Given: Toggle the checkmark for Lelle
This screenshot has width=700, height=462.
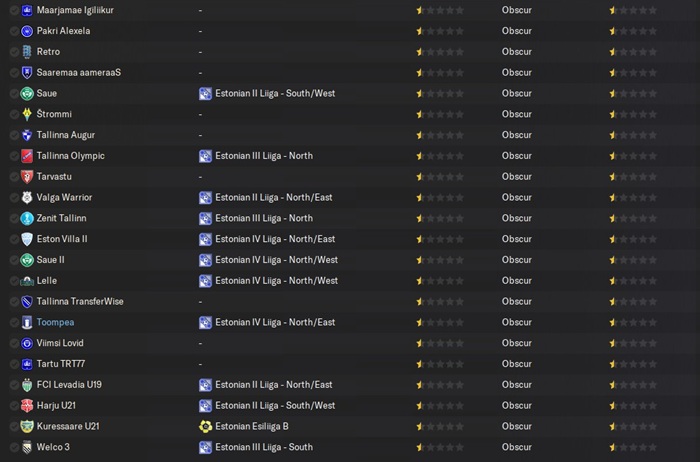Looking at the screenshot, I should (x=14, y=281).
